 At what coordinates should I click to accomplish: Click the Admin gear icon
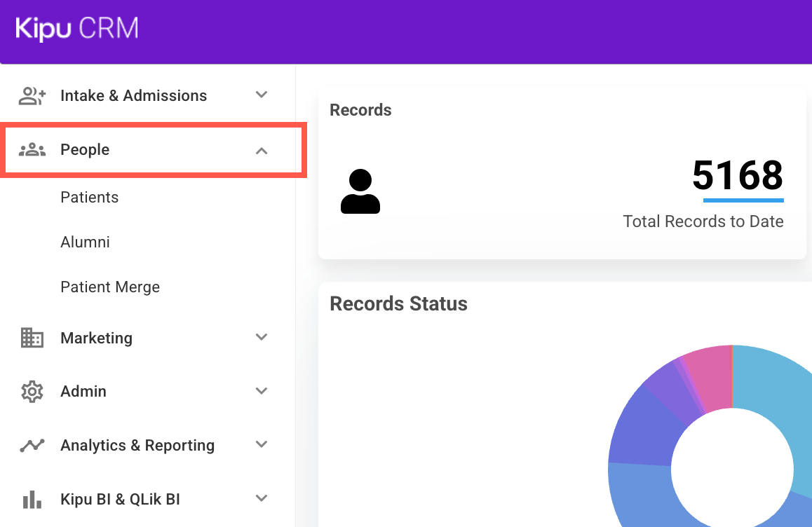(x=32, y=391)
